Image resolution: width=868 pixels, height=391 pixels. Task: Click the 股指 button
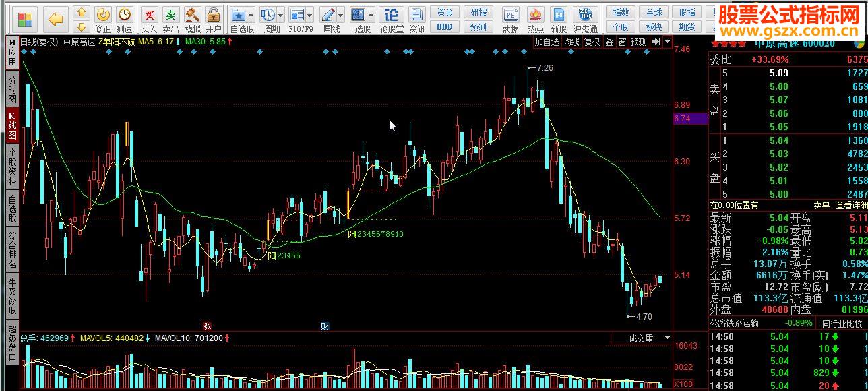pyautogui.click(x=687, y=12)
